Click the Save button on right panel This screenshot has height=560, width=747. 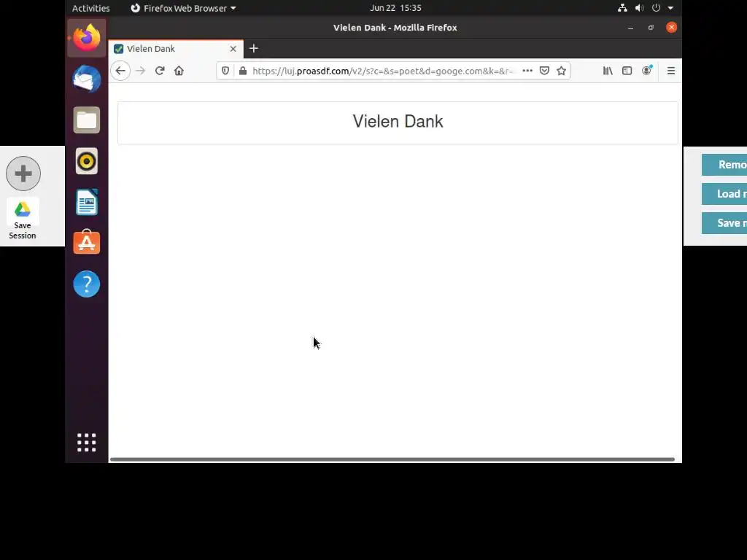724,223
